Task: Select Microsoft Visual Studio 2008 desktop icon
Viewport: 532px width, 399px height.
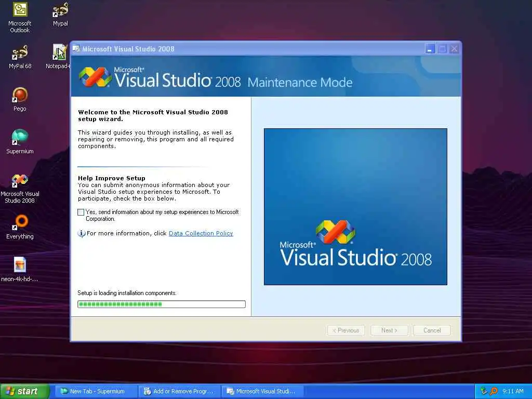Action: point(20,188)
